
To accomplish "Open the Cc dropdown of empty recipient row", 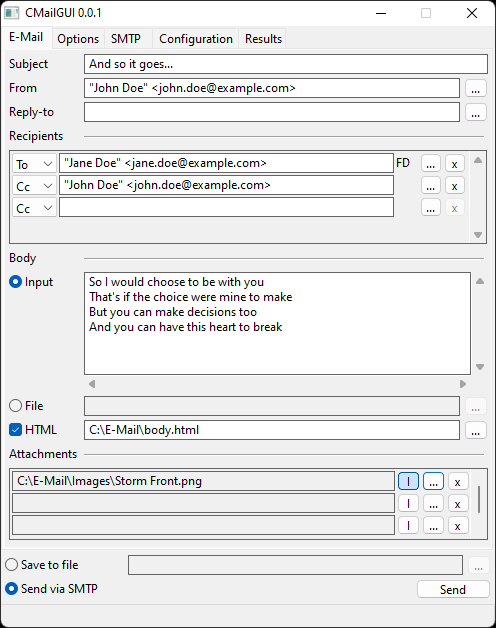I will [34, 208].
